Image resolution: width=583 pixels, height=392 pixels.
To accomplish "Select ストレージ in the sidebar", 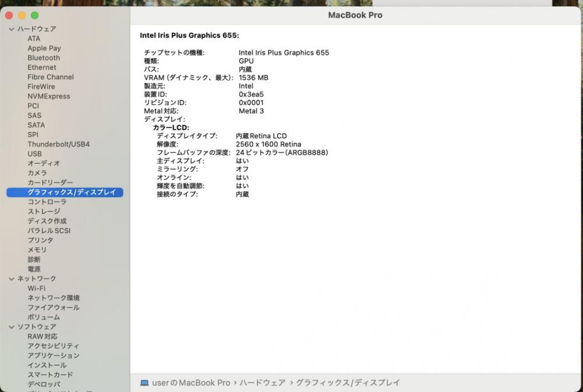I will click(44, 211).
